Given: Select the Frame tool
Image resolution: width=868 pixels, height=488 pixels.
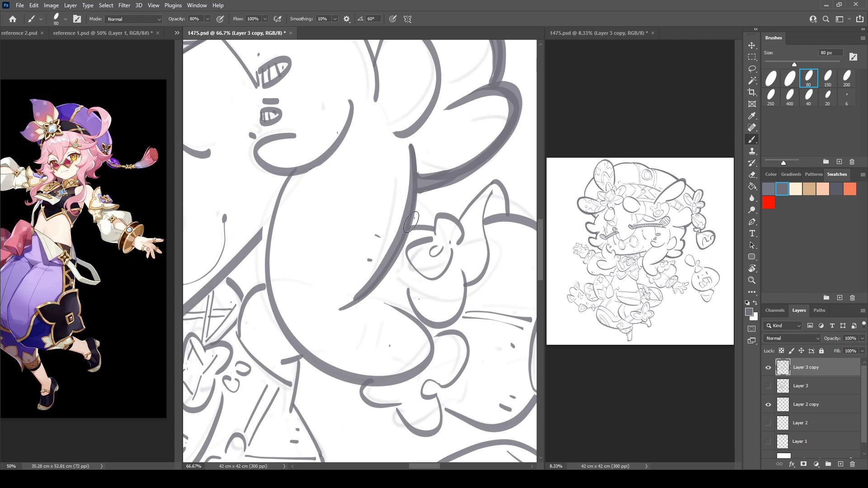Looking at the screenshot, I should (752, 104).
